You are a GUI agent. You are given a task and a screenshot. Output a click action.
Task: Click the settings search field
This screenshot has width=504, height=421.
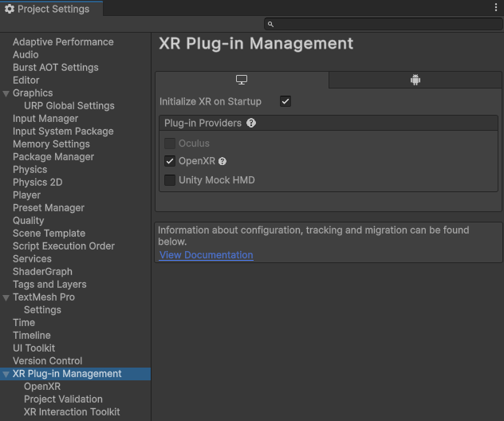pyautogui.click(x=383, y=24)
